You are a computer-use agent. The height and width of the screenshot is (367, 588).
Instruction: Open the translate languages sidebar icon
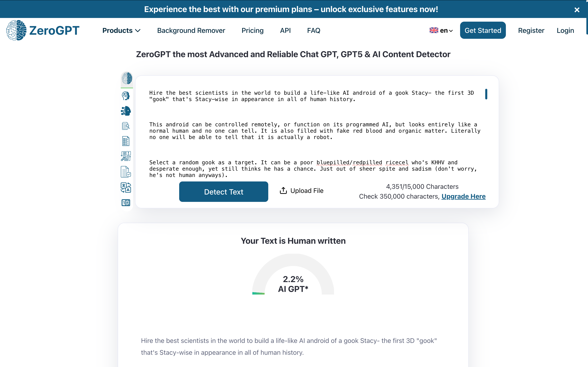(x=126, y=187)
